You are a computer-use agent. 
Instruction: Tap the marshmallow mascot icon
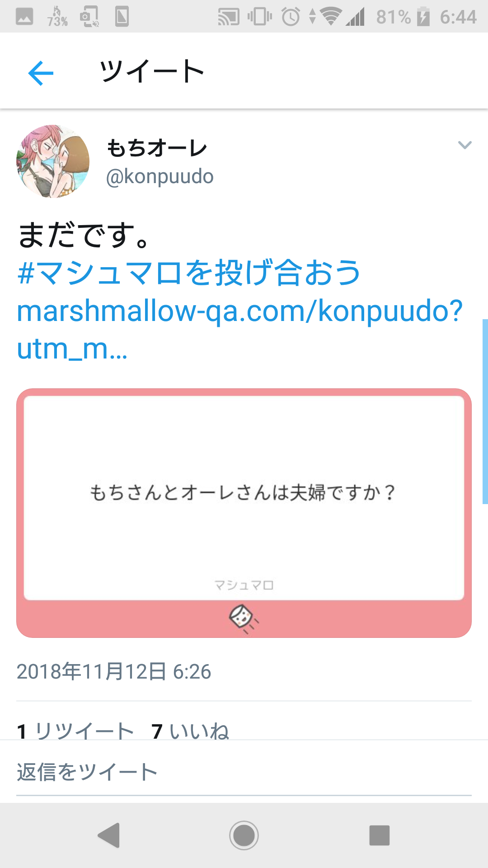click(244, 618)
